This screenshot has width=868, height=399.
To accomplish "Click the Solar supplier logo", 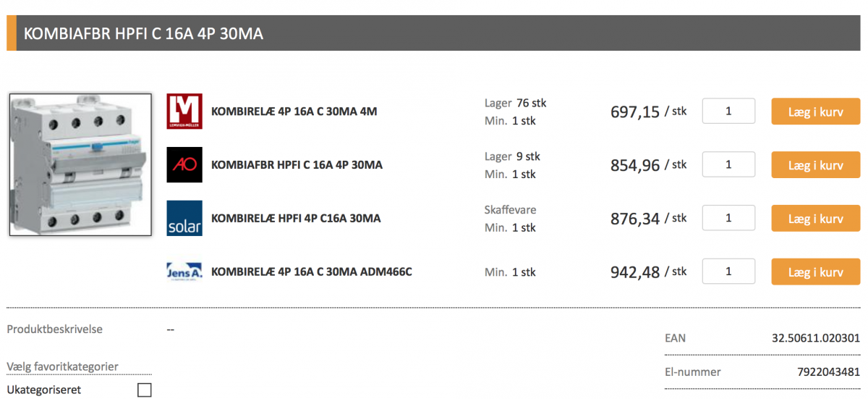I will [184, 218].
